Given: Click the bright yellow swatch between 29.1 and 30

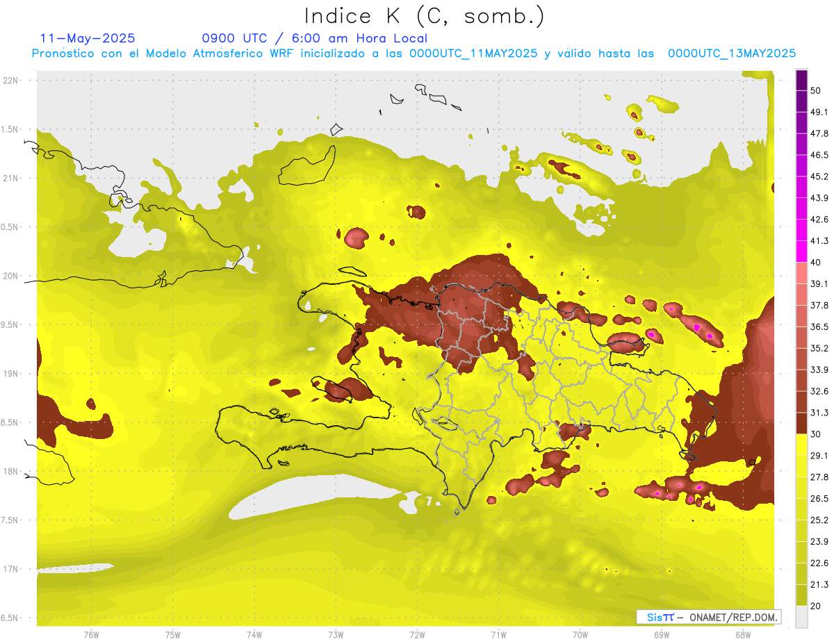Looking at the screenshot, I should (801, 445).
